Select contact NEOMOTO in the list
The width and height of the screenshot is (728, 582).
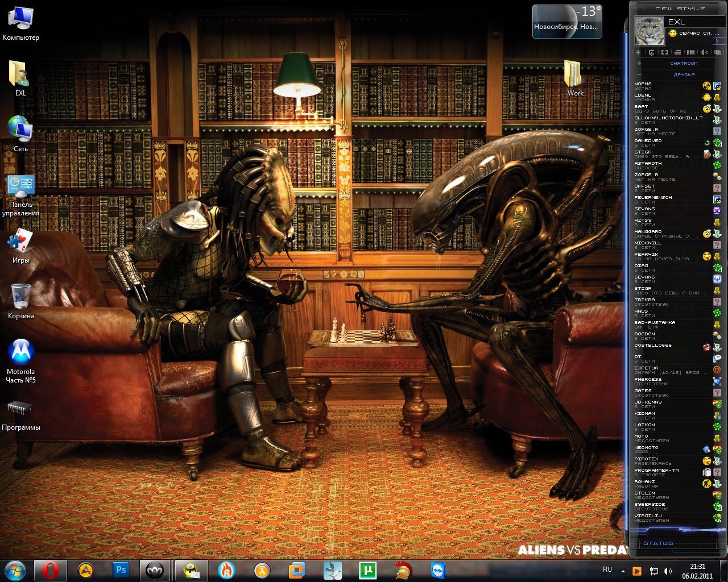pyautogui.click(x=678, y=450)
